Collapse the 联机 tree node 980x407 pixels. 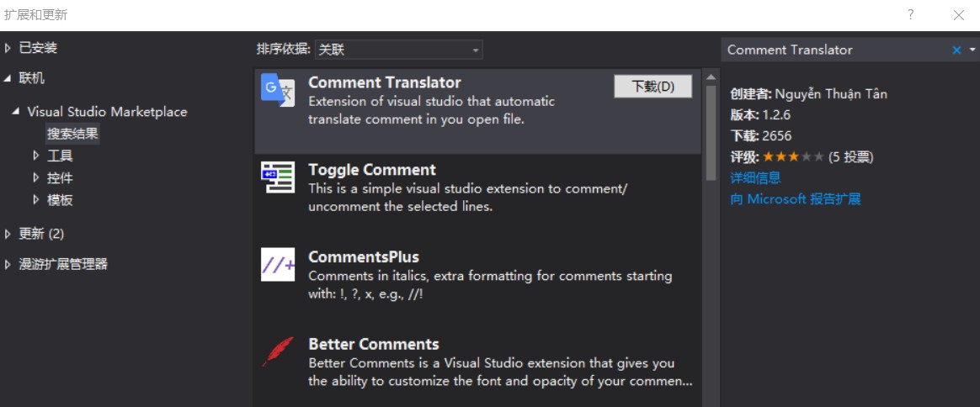8,79
